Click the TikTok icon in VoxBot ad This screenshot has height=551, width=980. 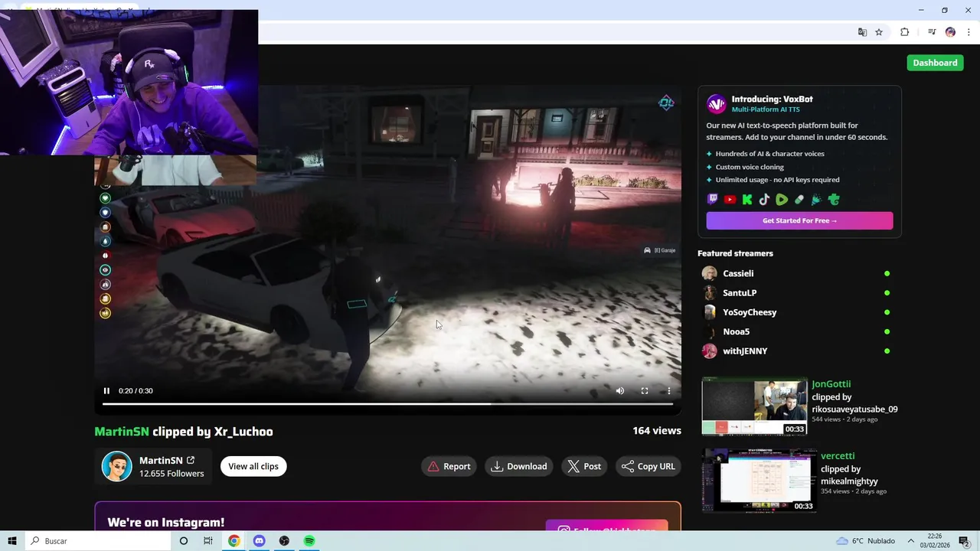764,200
